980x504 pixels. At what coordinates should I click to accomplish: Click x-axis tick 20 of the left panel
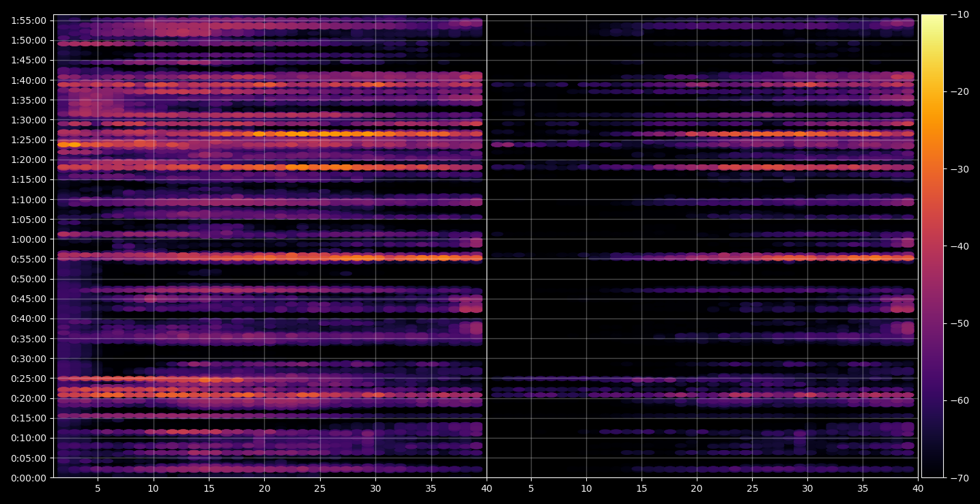[264, 488]
